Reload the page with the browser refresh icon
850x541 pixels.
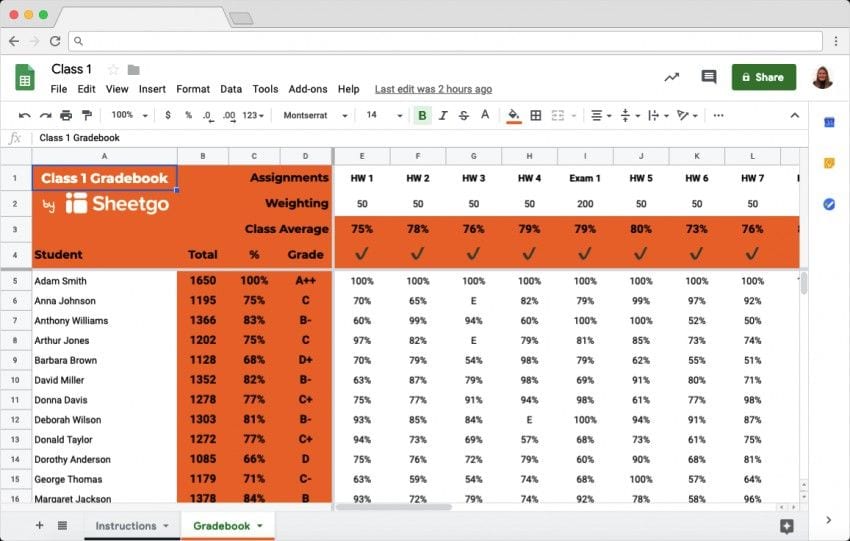[x=55, y=41]
